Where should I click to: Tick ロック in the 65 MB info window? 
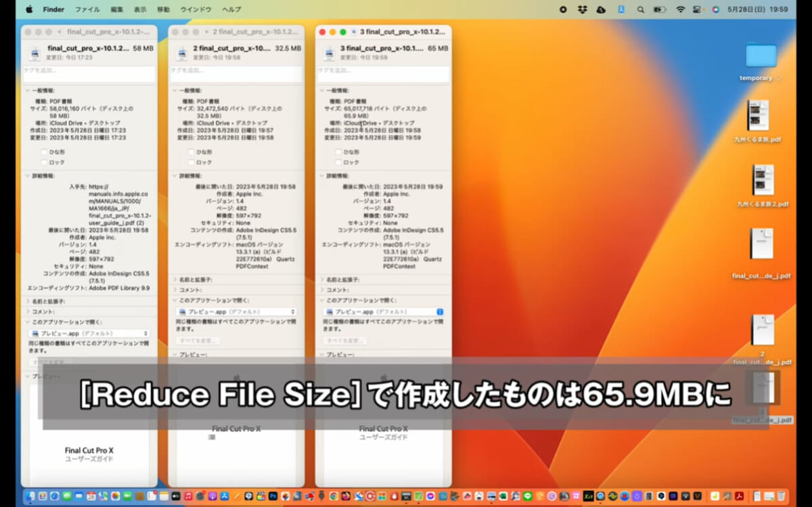point(338,162)
